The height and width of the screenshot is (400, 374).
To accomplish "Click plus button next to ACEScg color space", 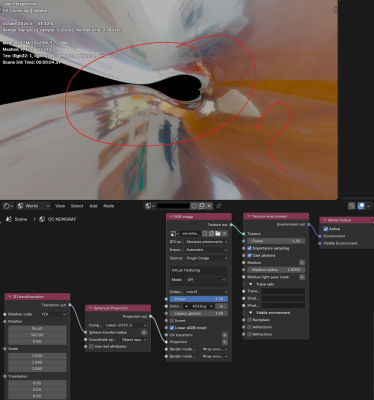I will click(x=221, y=306).
